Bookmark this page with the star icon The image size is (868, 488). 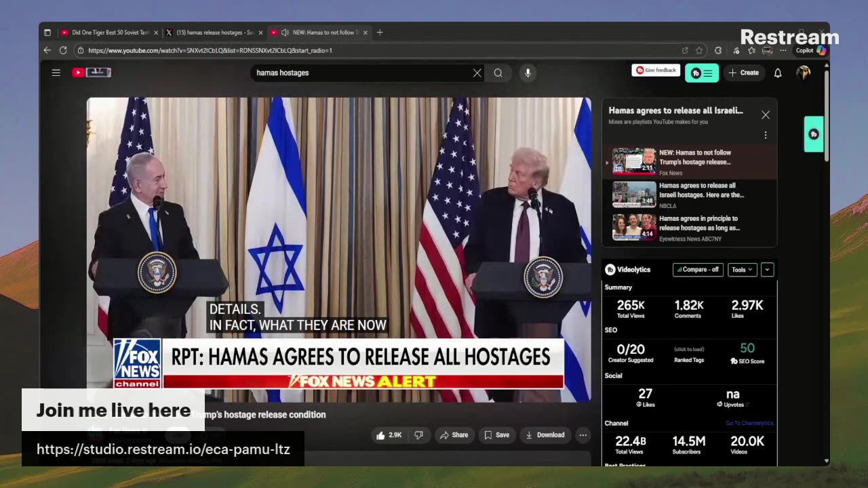(699, 50)
